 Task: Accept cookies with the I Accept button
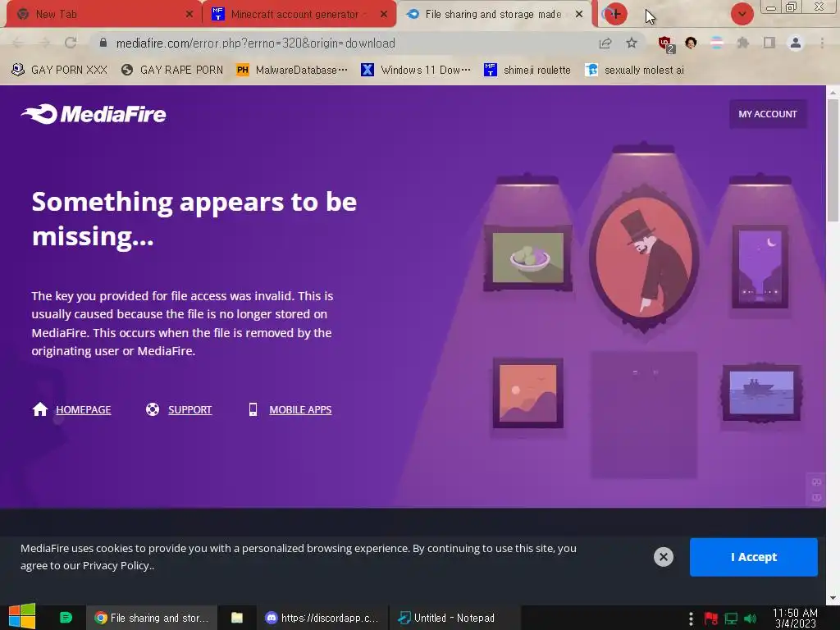754,557
